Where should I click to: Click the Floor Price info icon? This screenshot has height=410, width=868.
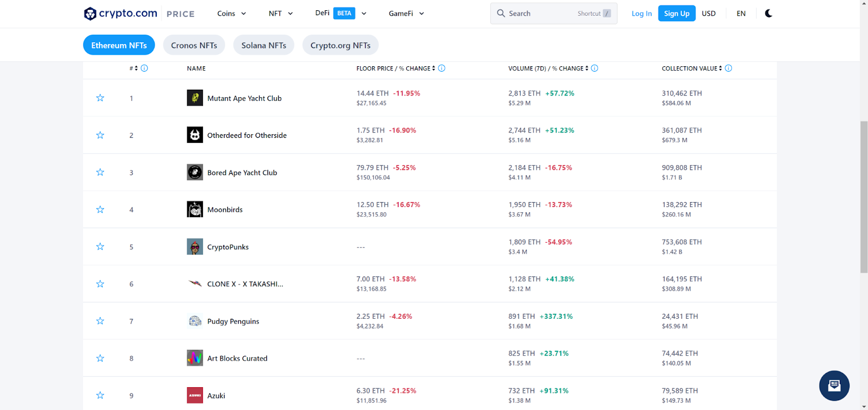[x=442, y=68]
